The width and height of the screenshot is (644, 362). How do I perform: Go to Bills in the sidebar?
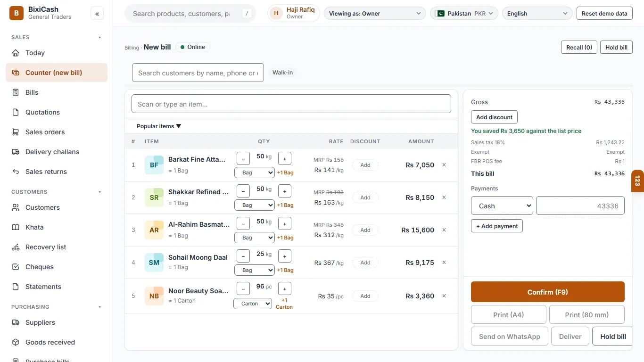[57, 92]
